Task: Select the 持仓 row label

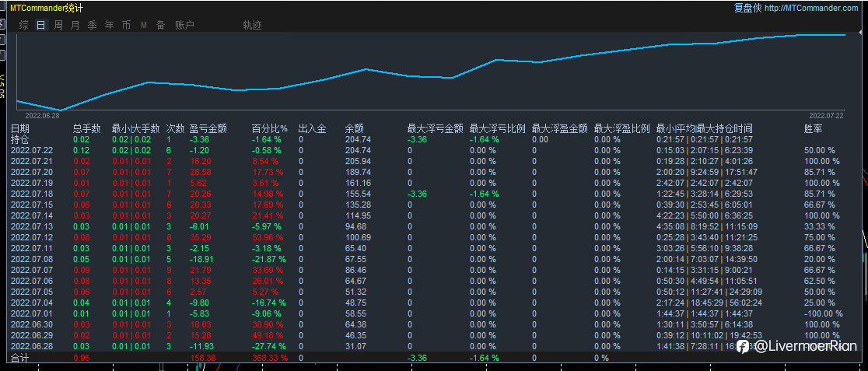Action: 20,139
